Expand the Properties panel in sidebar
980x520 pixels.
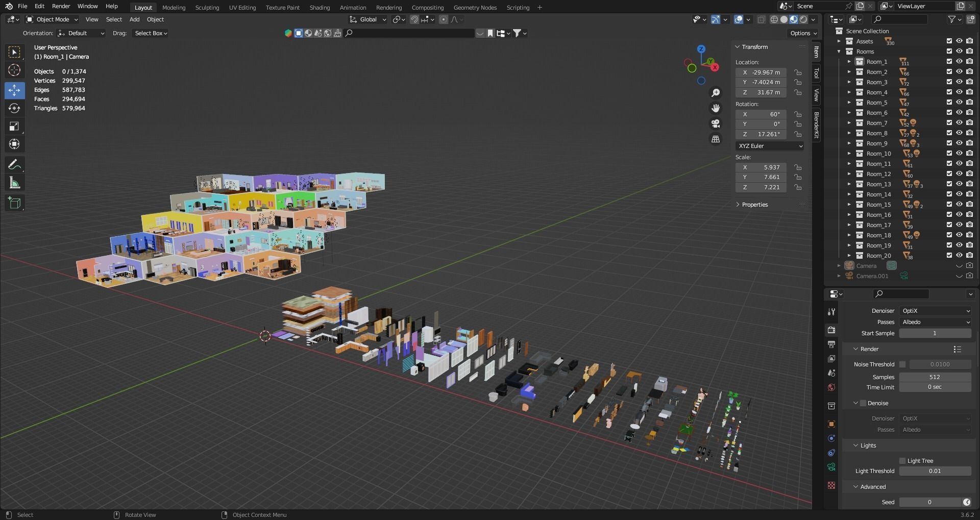coord(754,205)
